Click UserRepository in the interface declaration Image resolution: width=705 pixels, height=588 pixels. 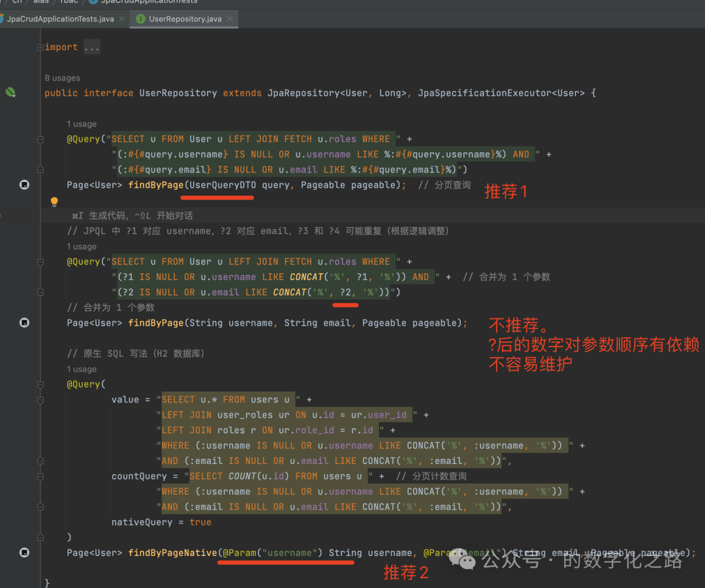[x=178, y=93]
